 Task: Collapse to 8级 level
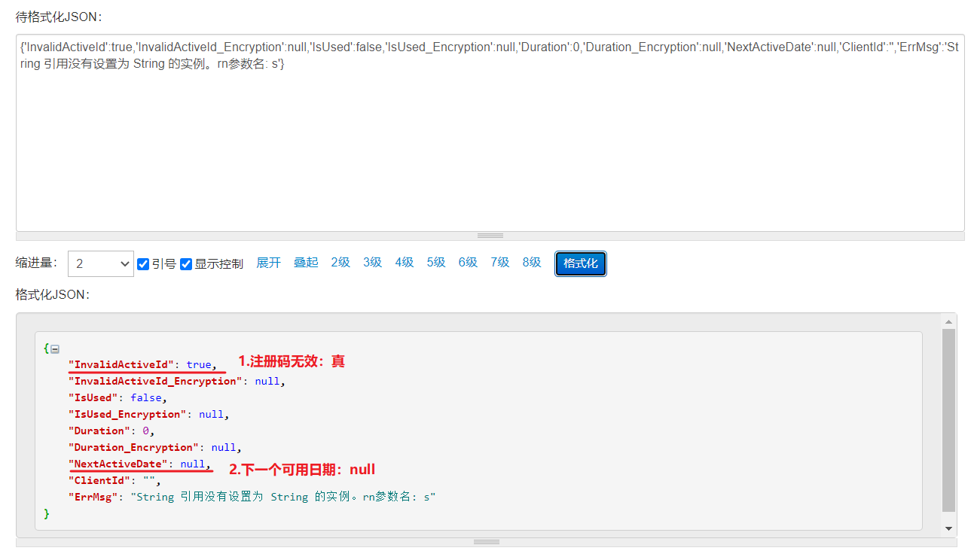coord(532,263)
